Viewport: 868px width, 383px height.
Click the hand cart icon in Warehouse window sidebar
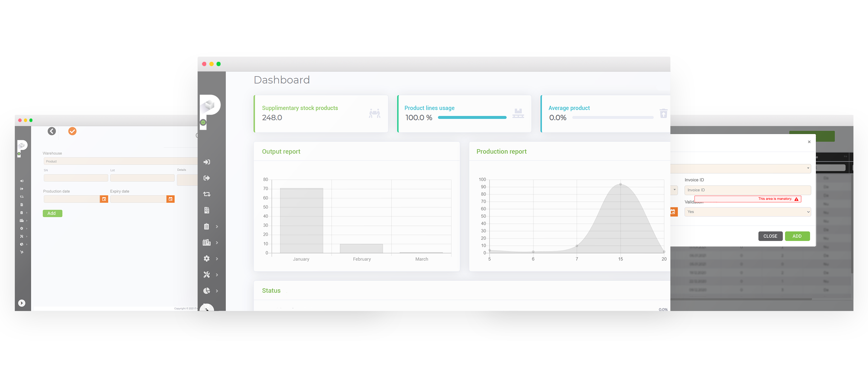point(21,252)
